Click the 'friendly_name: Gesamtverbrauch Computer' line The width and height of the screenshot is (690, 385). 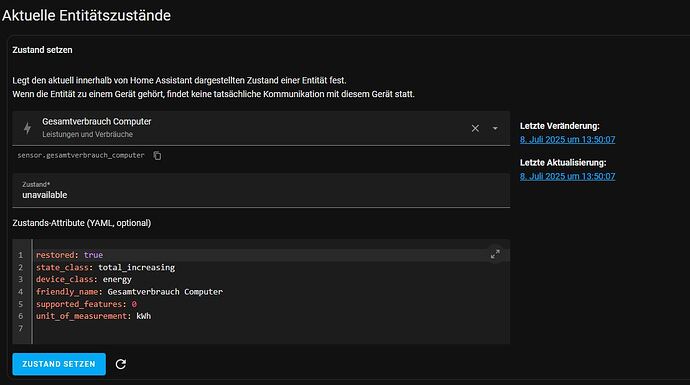(x=129, y=292)
